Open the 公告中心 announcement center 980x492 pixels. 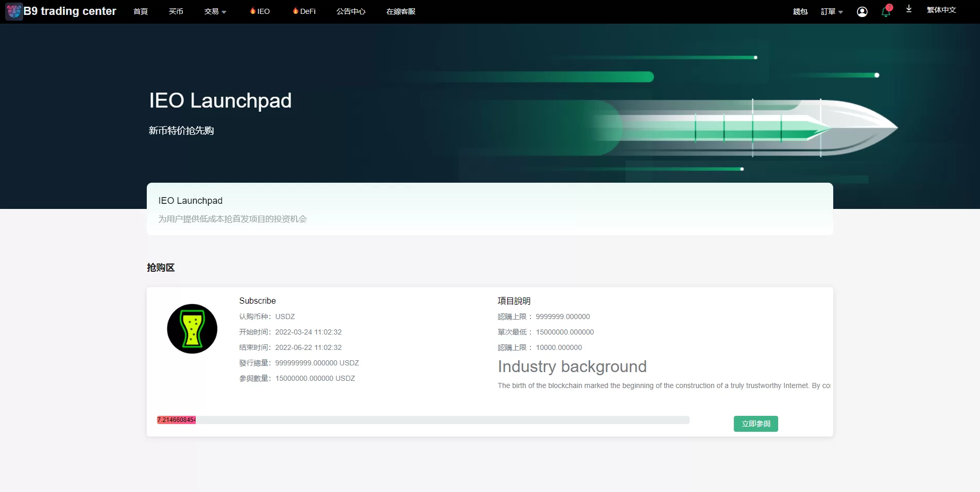tap(351, 11)
